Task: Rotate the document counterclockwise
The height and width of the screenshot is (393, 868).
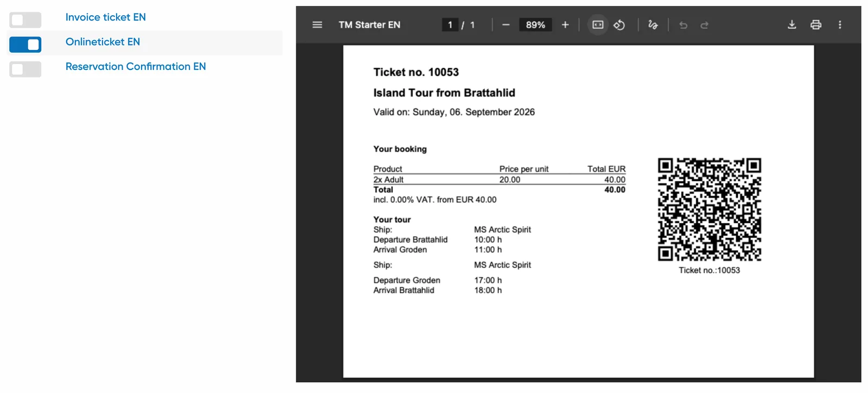Action: tap(619, 25)
